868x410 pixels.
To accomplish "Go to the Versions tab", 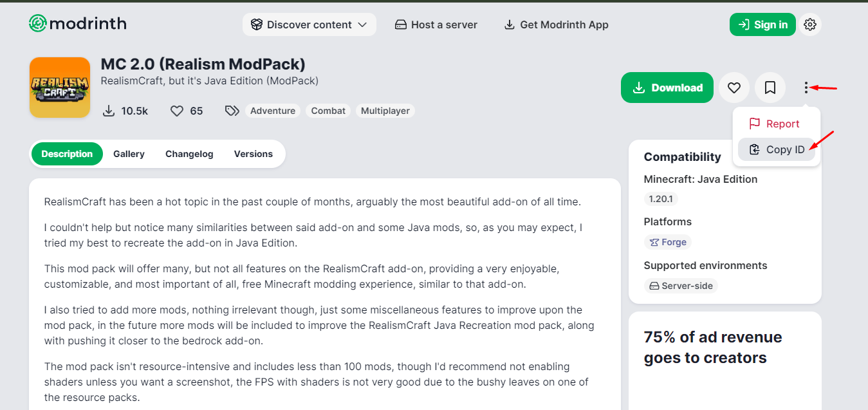I will [x=254, y=154].
